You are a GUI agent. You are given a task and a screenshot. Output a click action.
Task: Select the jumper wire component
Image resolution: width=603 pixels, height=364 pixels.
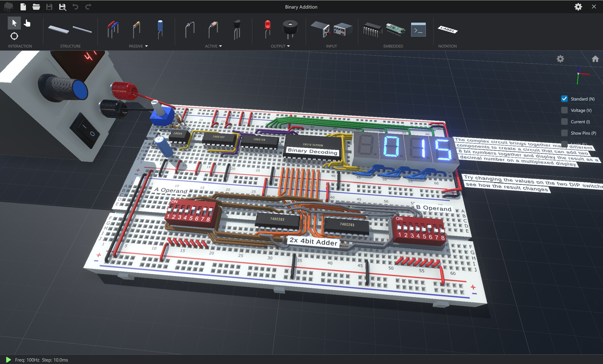[x=113, y=30]
